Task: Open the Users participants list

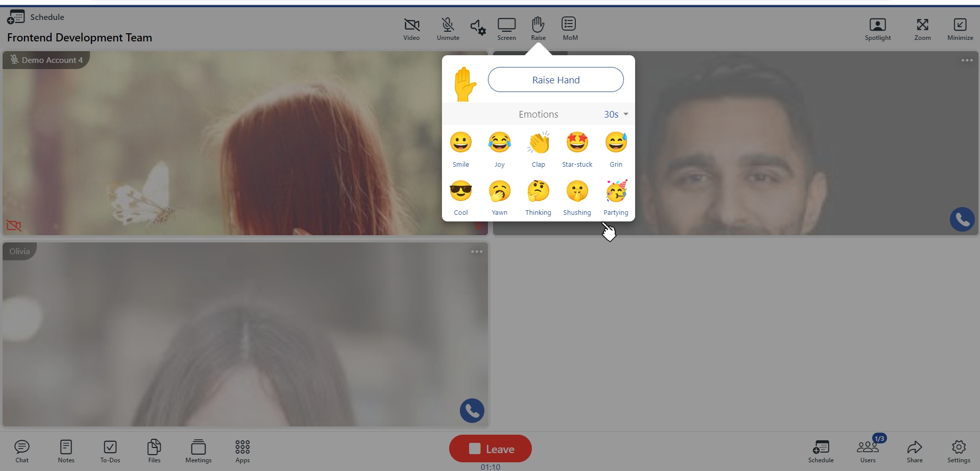Action: (868, 451)
